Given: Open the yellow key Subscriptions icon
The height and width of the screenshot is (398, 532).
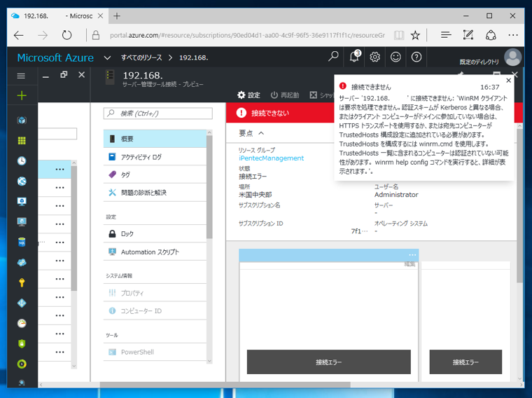Looking at the screenshot, I should (22, 282).
